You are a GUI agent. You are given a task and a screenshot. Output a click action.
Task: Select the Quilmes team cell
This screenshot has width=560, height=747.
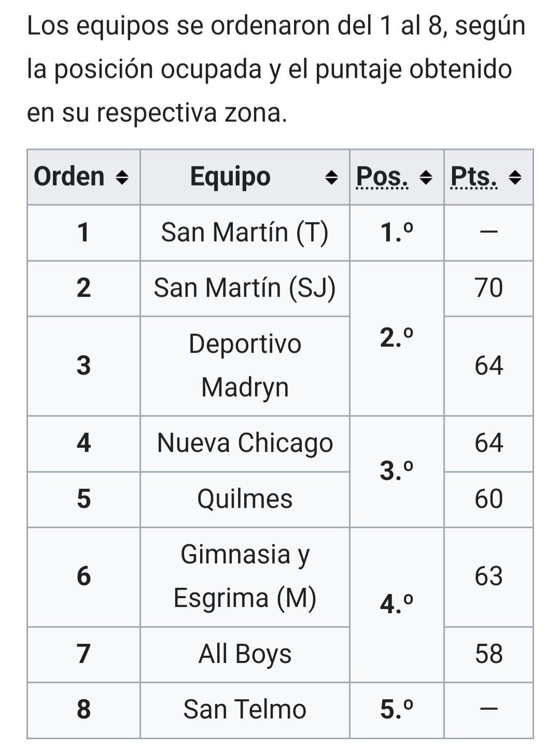pos(245,499)
